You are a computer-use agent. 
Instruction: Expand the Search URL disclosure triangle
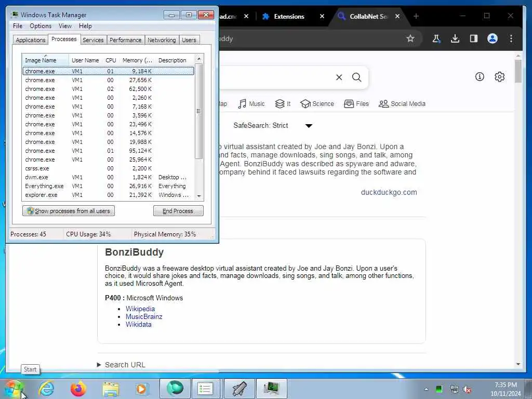click(x=99, y=365)
